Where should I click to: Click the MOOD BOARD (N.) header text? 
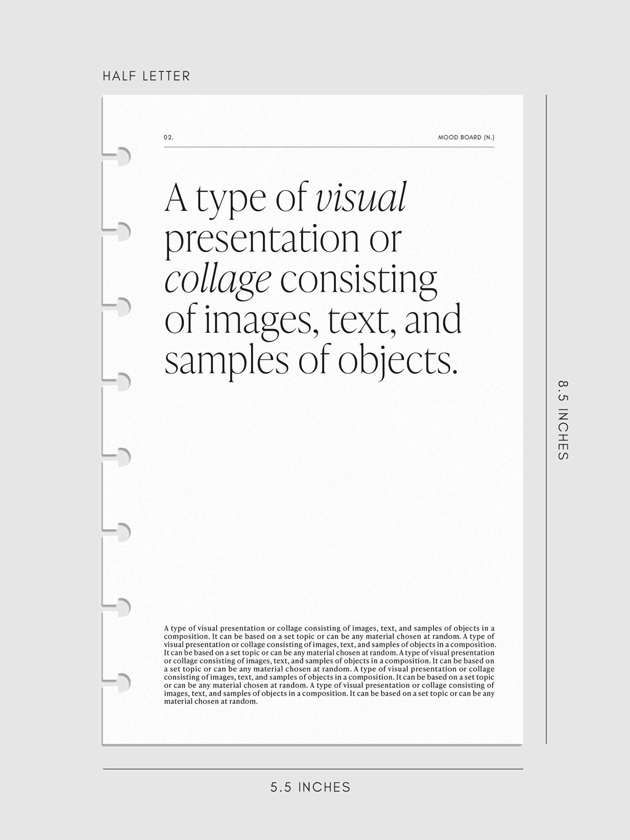(x=466, y=138)
